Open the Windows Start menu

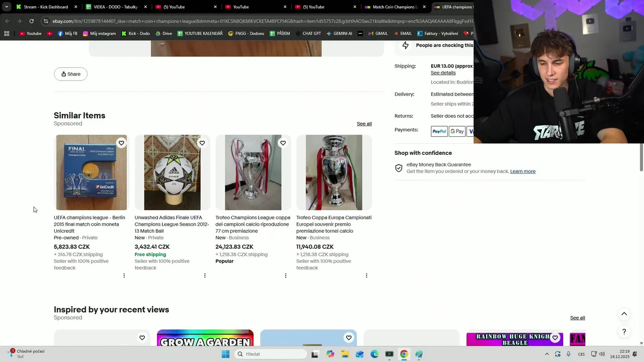click(225, 354)
